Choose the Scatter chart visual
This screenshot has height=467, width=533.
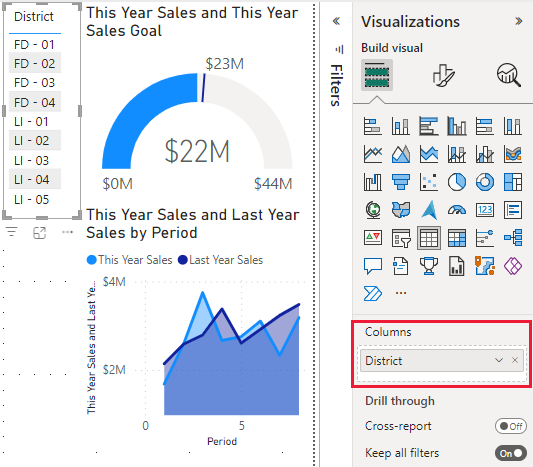429,182
